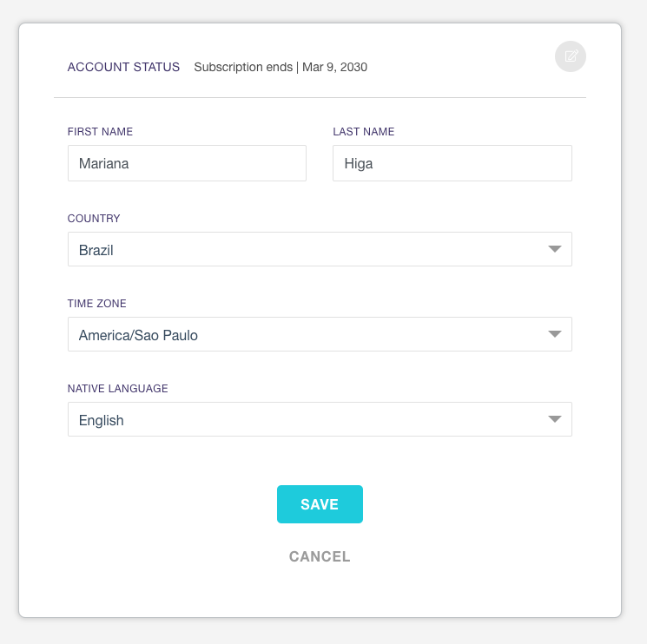647x644 pixels.
Task: Open the Country dropdown showing Brazil
Action: pyautogui.click(x=320, y=249)
